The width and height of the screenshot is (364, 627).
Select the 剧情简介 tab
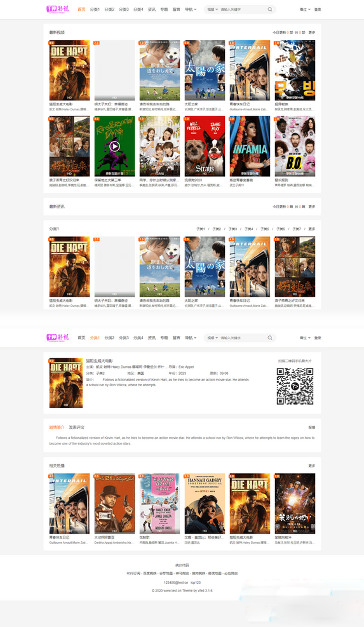pos(57,427)
